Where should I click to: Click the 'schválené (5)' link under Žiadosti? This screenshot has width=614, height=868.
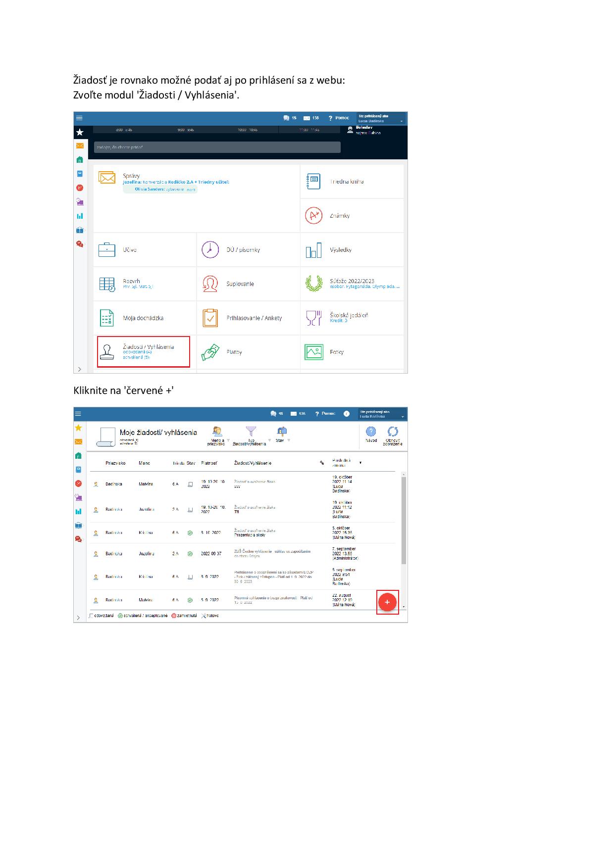(136, 357)
